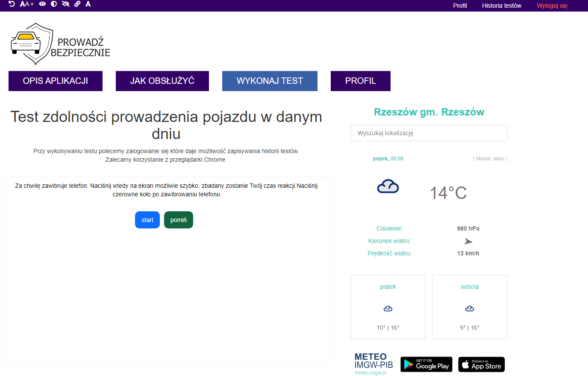Click the reset accessibility settings icon
The width and height of the screenshot is (588, 376).
pyautogui.click(x=12, y=4)
